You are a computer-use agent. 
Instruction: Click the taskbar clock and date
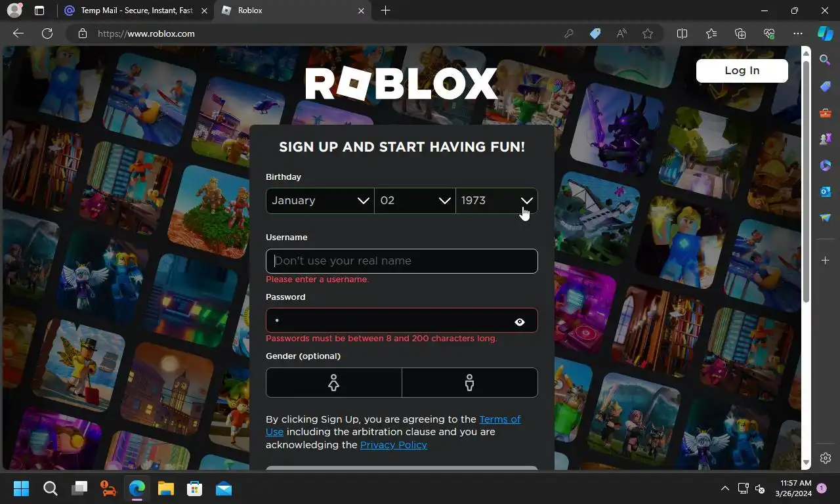click(x=793, y=488)
